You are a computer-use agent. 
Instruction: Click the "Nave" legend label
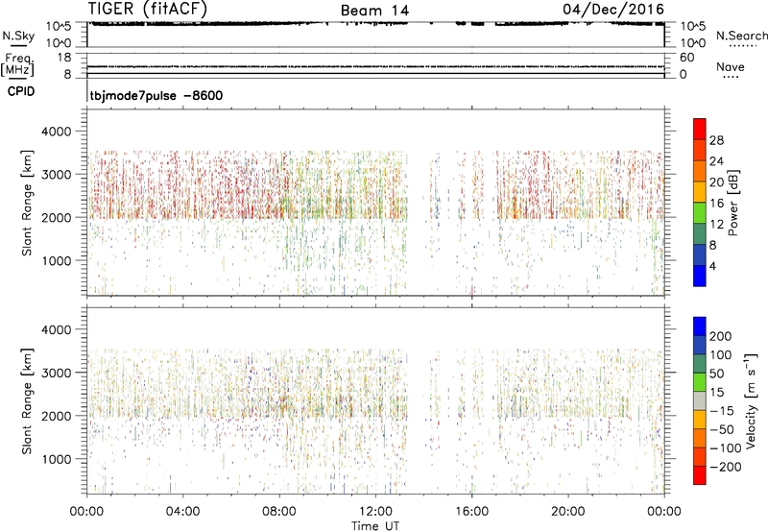pyautogui.click(x=731, y=66)
